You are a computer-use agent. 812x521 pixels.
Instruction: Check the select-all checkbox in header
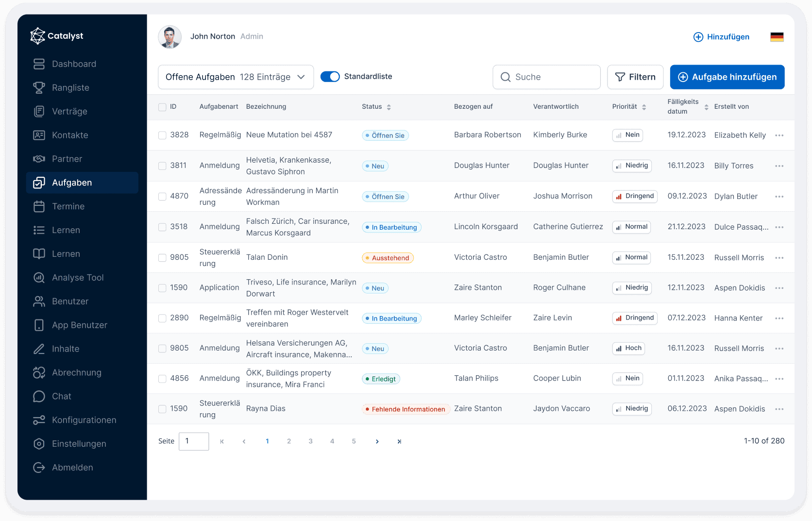pyautogui.click(x=162, y=107)
